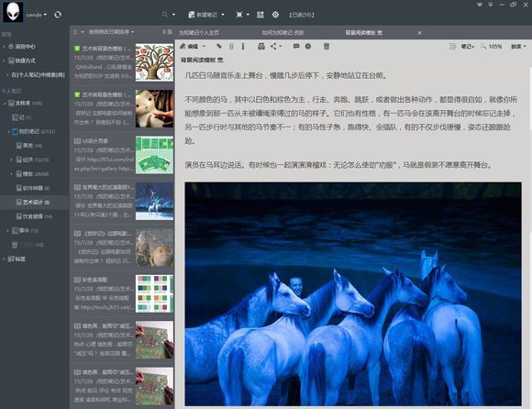The height and width of the screenshot is (409, 532).
Task: Click the 新建笔记 new note button
Action: (203, 15)
